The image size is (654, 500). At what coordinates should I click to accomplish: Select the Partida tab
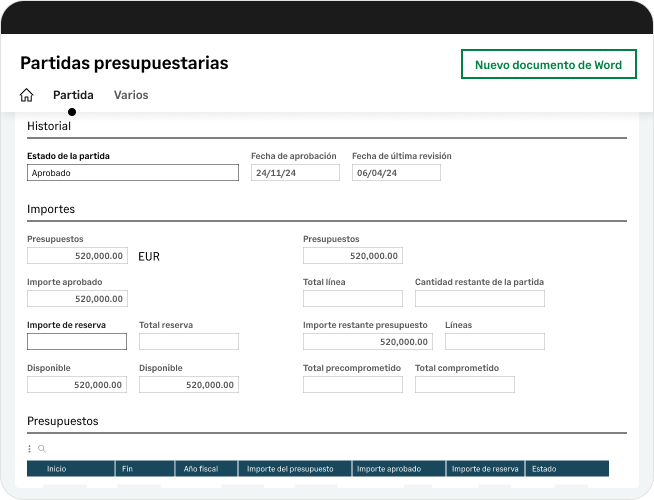[73, 96]
